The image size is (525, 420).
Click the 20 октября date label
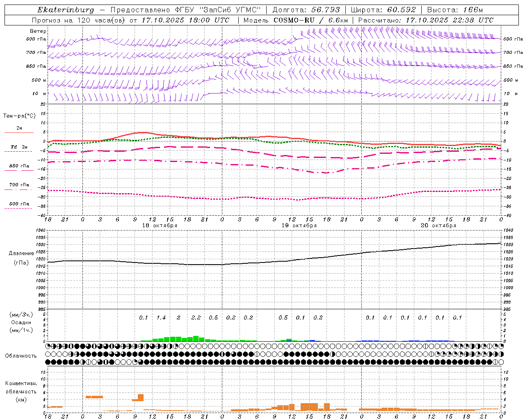point(438,226)
